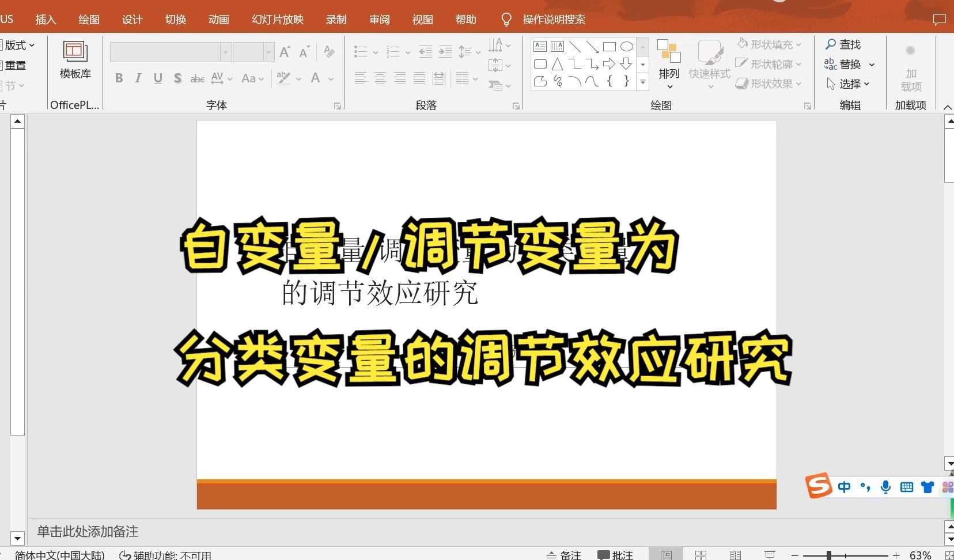Open the font size combo box
This screenshot has height=560, width=954.
pyautogui.click(x=253, y=52)
